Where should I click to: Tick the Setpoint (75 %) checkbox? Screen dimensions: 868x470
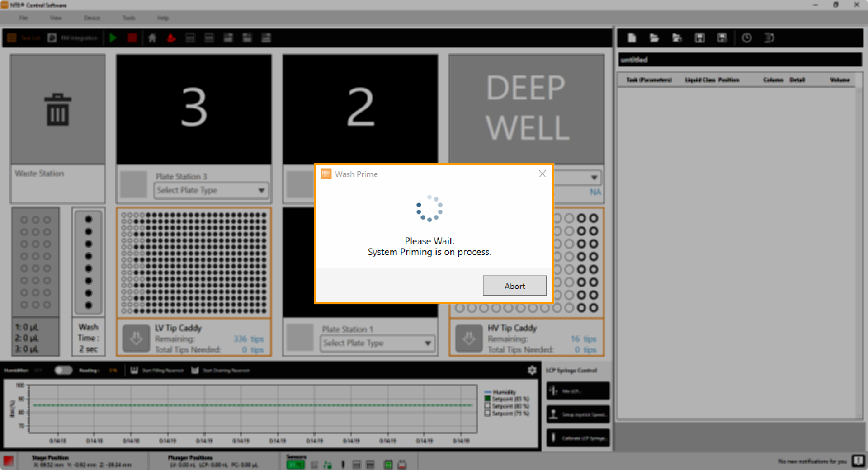pos(487,413)
